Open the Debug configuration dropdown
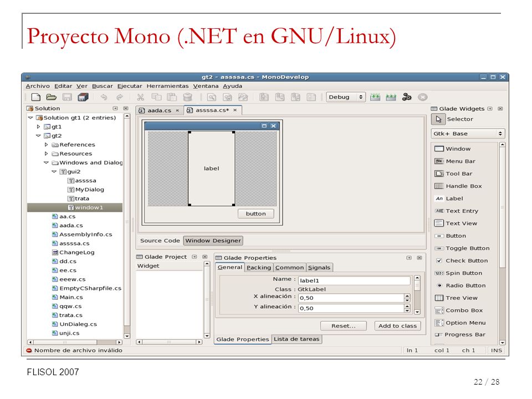This screenshot has width=532, height=399. click(346, 97)
